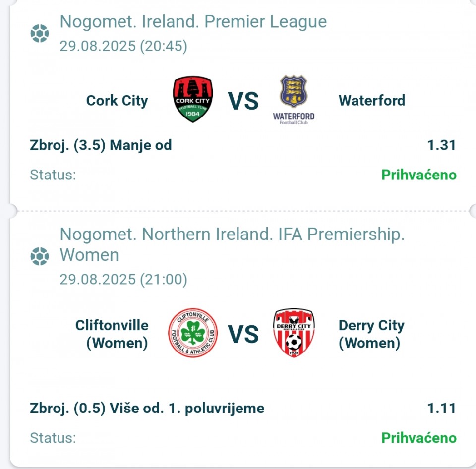Click the 29.08.2025 (20:45) match date
This screenshot has height=469, width=476.
pyautogui.click(x=123, y=47)
